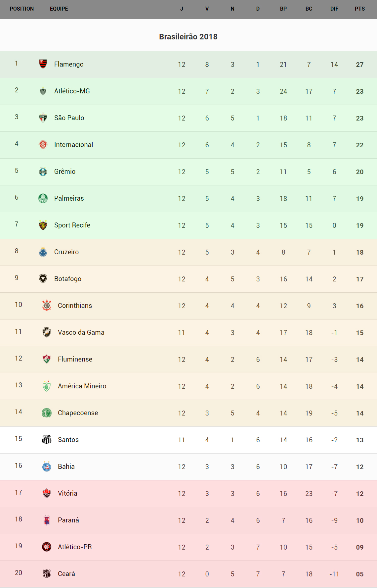Click the Flamengo club crest
This screenshot has height=588, width=377.
pyautogui.click(x=43, y=64)
